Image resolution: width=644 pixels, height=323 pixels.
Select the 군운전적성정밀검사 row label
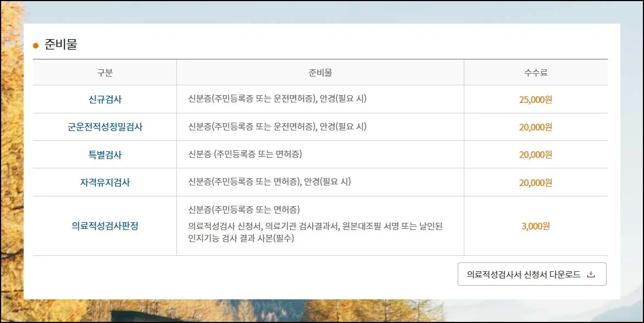[x=104, y=127]
